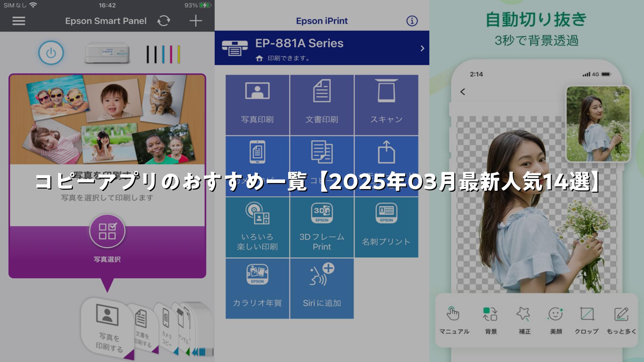The width and height of the screenshot is (644, 362).
Task: Tap the battery indicator in status bar
Action: pos(205,5)
